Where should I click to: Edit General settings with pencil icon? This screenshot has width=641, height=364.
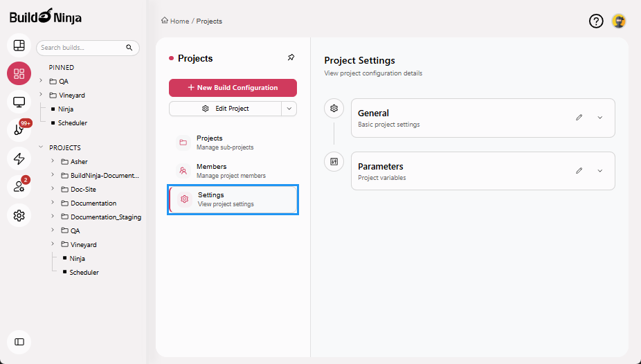(x=579, y=118)
